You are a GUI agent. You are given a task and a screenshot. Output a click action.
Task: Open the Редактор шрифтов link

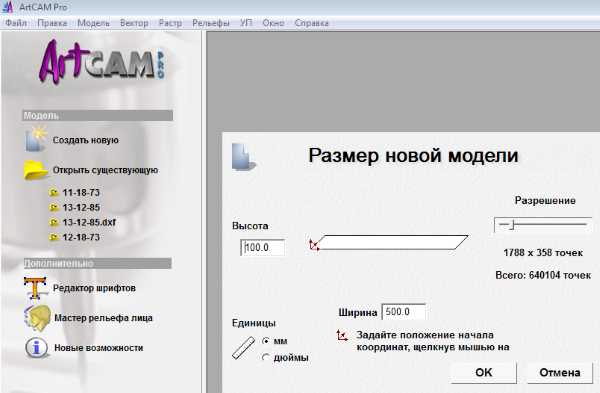click(94, 288)
